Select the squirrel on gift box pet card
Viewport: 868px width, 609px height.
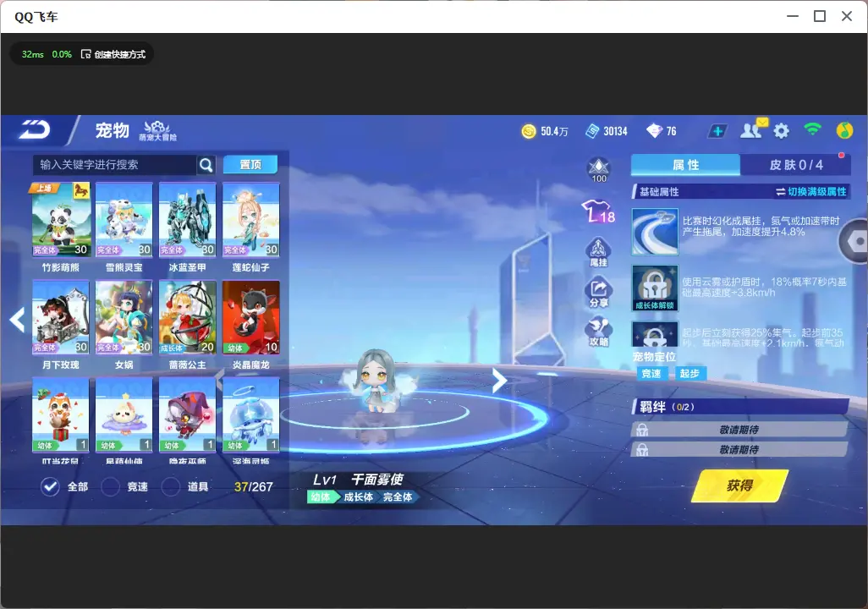[61, 415]
